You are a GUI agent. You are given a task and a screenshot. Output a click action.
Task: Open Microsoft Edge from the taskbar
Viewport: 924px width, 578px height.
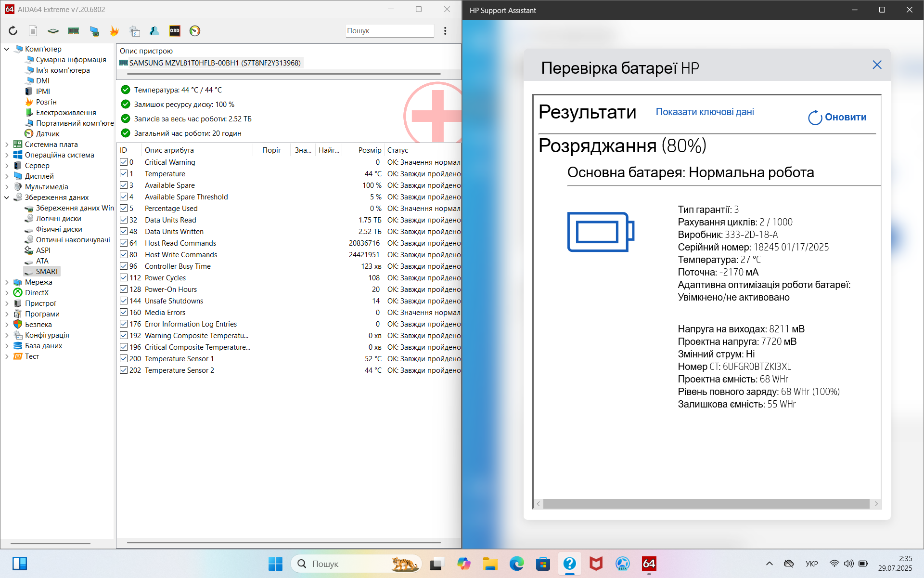click(516, 564)
